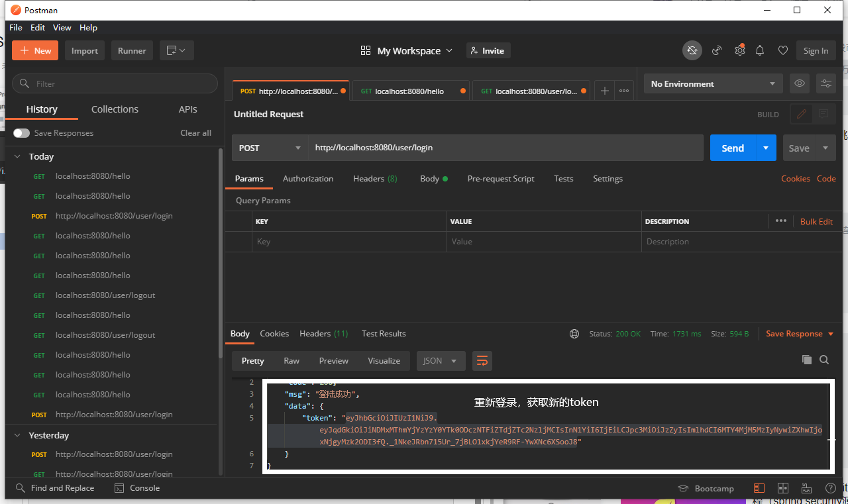
Task: Click the globe network info icon
Action: 574,334
